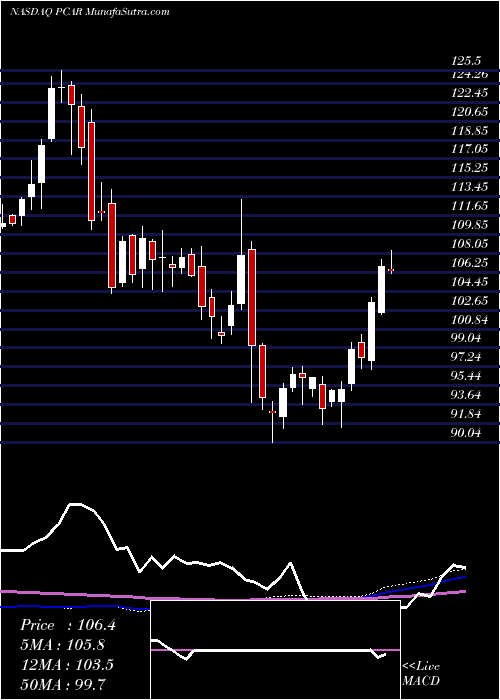
Task: Click the <<Live MACD label
Action: point(421,673)
